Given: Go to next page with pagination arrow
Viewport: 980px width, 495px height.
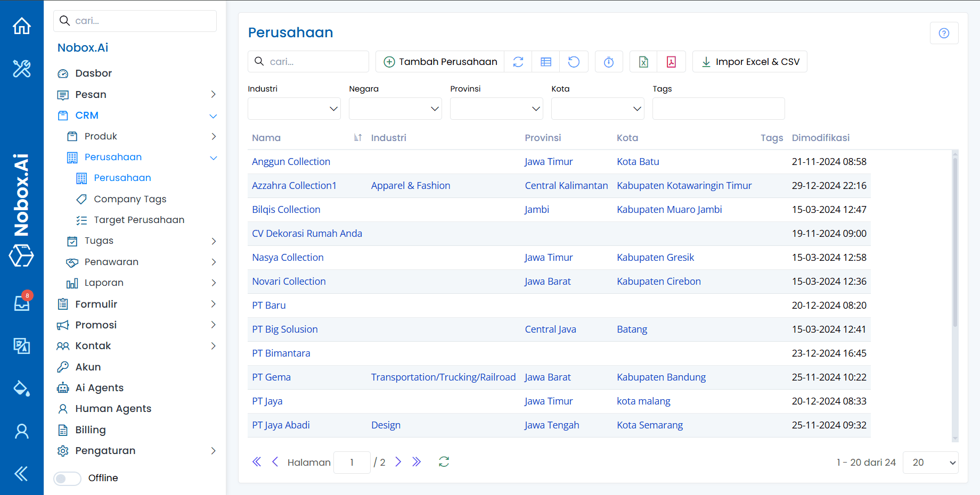Looking at the screenshot, I should click(398, 462).
